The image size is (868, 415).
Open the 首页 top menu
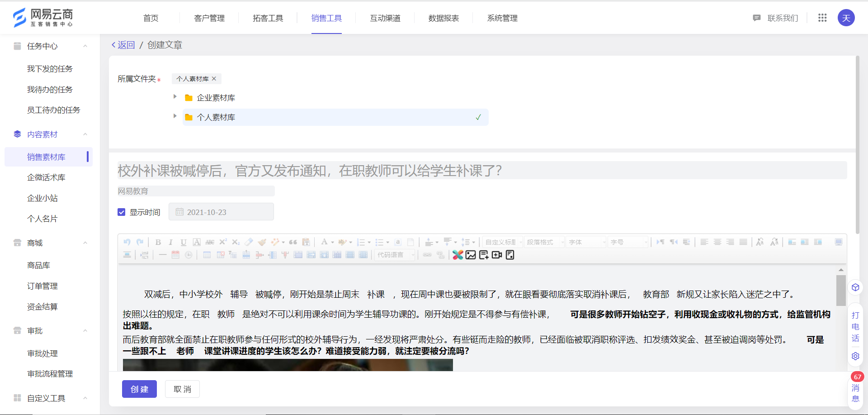click(x=151, y=18)
